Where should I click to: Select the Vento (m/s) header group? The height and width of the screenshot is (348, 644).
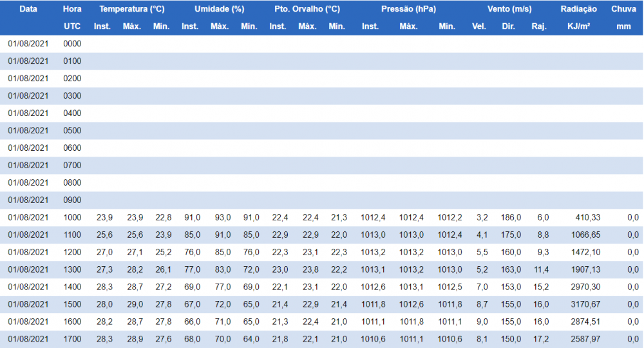(x=509, y=10)
